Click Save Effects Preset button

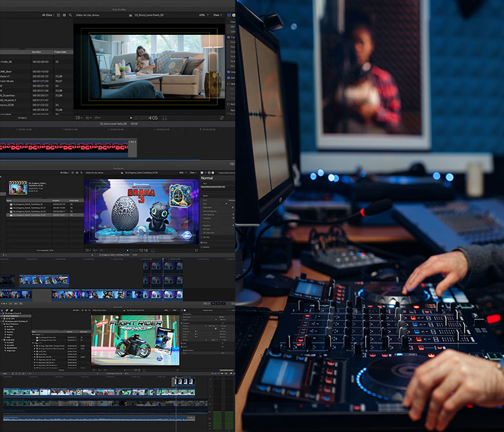coord(226,371)
